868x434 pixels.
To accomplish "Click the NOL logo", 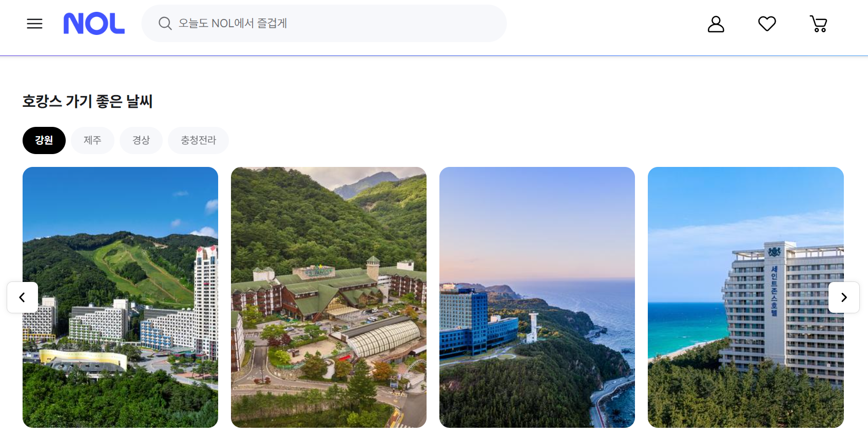I will click(94, 24).
